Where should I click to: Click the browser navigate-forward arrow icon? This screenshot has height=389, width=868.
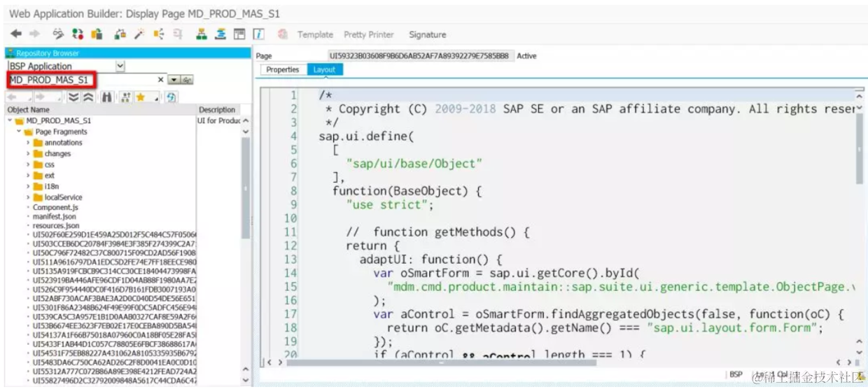[39, 97]
